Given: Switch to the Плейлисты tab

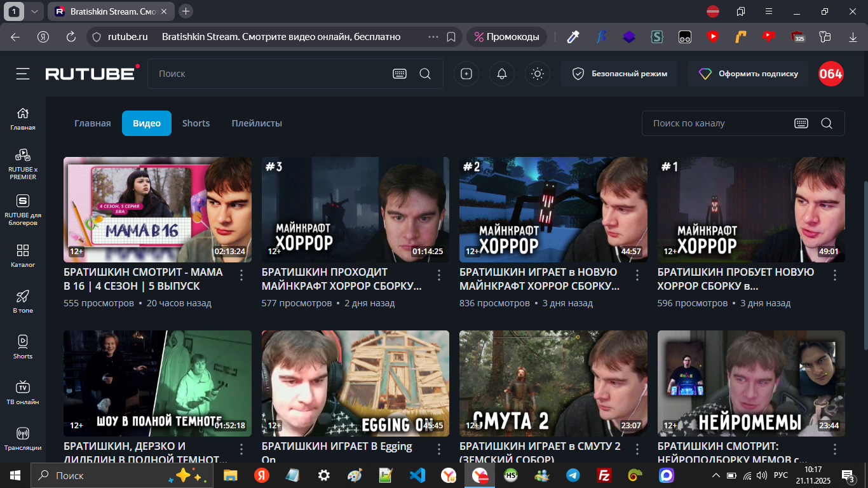Looking at the screenshot, I should pos(257,123).
